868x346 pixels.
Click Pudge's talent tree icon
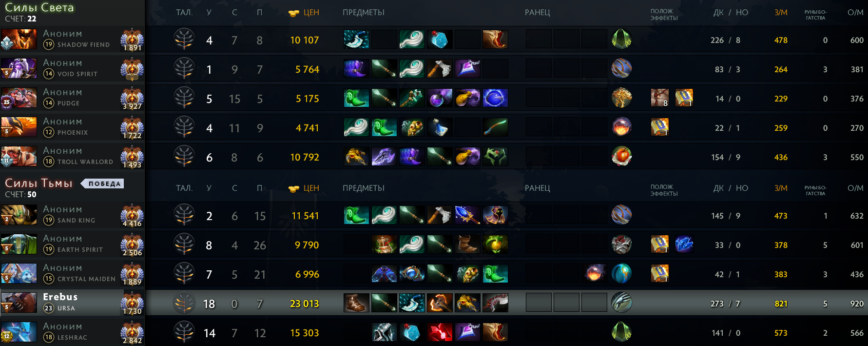coord(184,98)
